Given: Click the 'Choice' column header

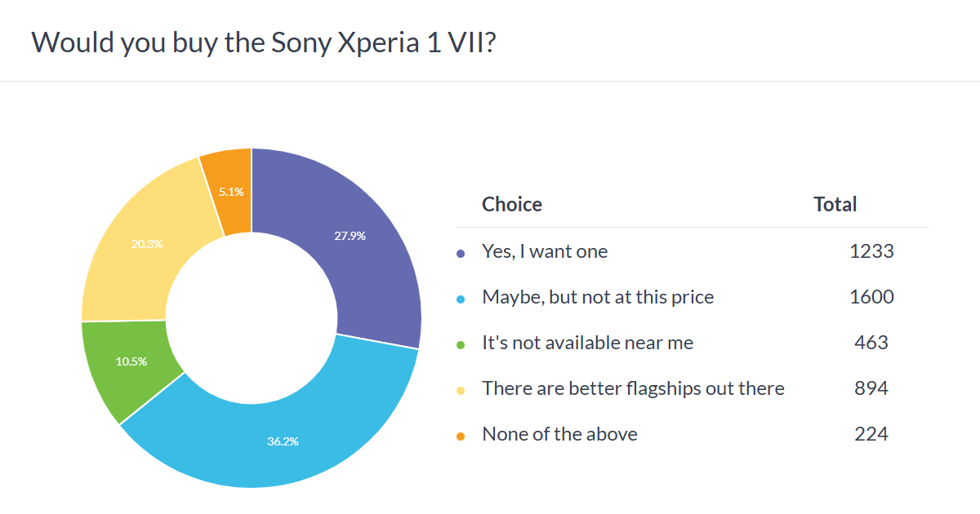Looking at the screenshot, I should click(x=512, y=204).
